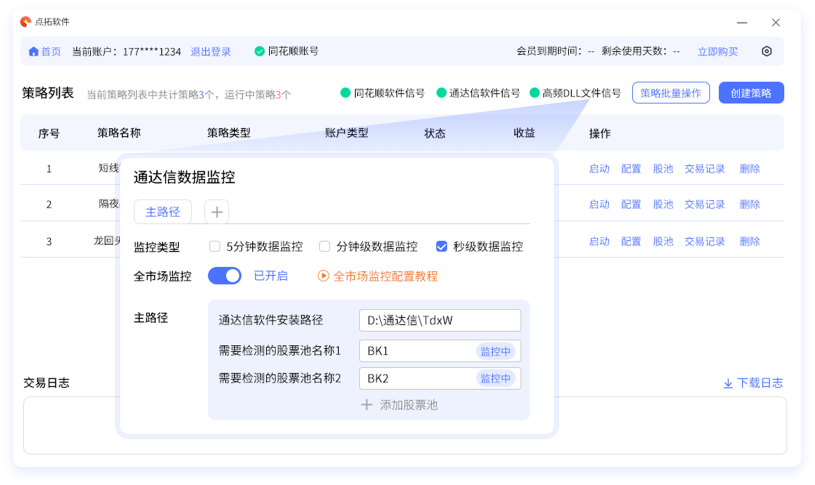
Task: Select the 主路径 tab
Action: [163, 212]
